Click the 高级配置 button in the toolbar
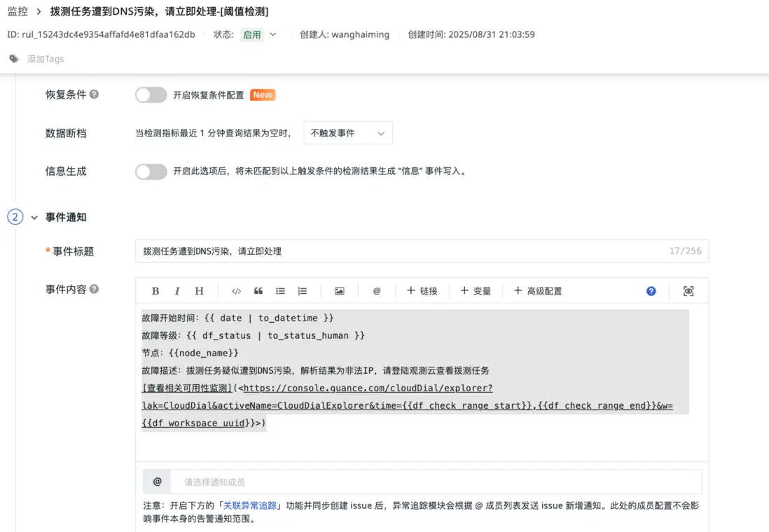The height and width of the screenshot is (532, 769). coord(538,290)
